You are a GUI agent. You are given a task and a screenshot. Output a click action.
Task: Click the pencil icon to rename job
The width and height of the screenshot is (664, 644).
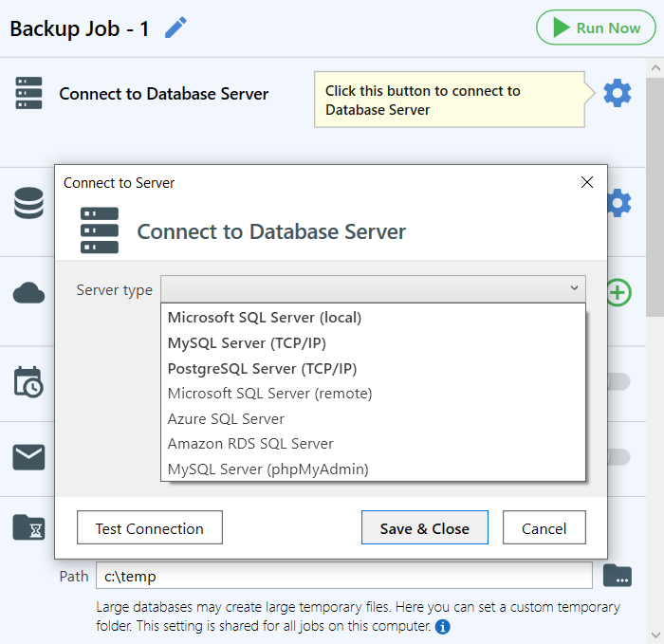pos(175,28)
